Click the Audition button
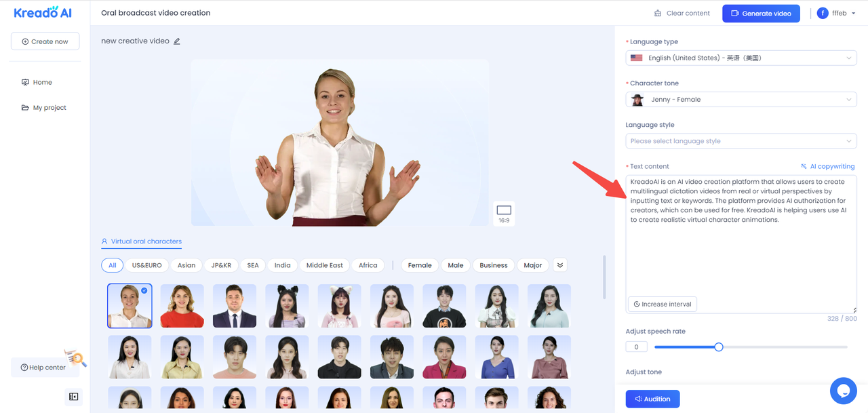This screenshot has height=413, width=868. pos(652,399)
